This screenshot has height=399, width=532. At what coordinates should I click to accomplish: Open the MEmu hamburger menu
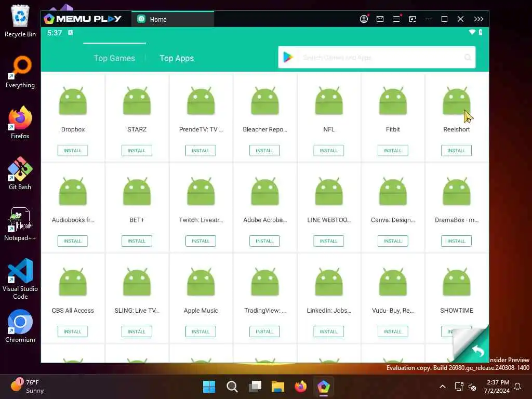396,19
